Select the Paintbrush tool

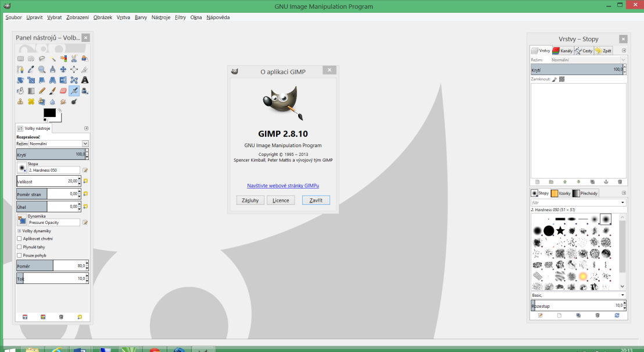pos(52,90)
